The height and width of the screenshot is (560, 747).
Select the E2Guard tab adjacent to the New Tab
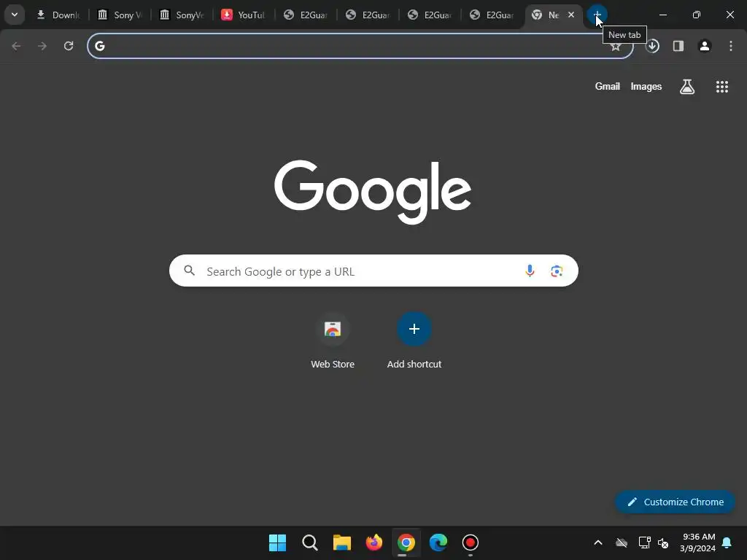(x=492, y=15)
